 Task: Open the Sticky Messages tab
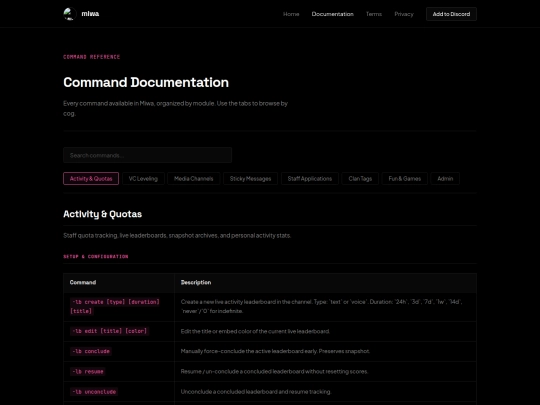pos(250,179)
